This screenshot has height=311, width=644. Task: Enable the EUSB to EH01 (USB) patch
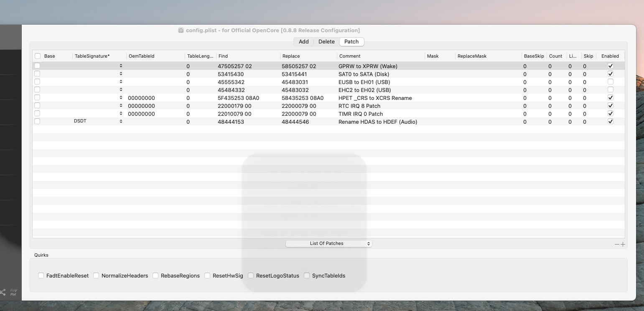(611, 82)
